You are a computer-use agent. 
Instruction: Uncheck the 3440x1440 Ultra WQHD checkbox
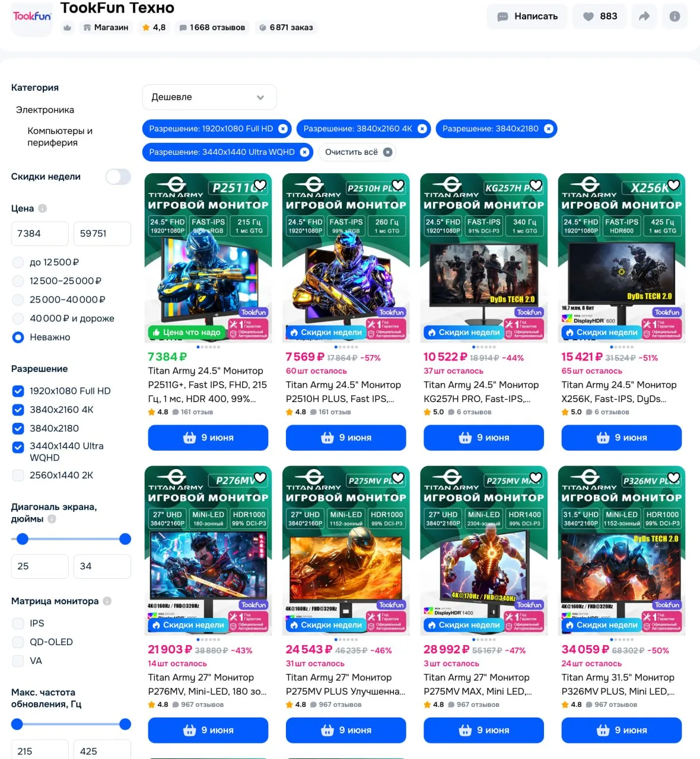point(18,447)
